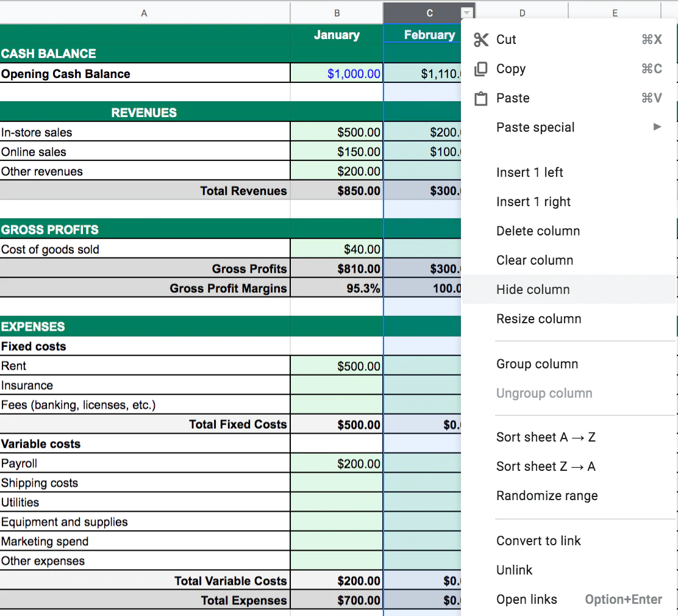Image resolution: width=678 pixels, height=616 pixels.
Task: Select column C header
Action: tap(429, 13)
